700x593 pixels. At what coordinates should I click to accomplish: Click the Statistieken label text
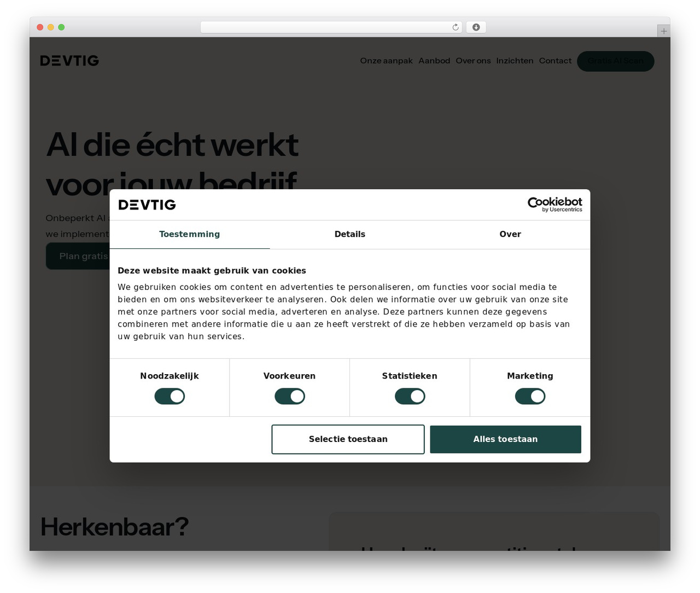pyautogui.click(x=410, y=376)
